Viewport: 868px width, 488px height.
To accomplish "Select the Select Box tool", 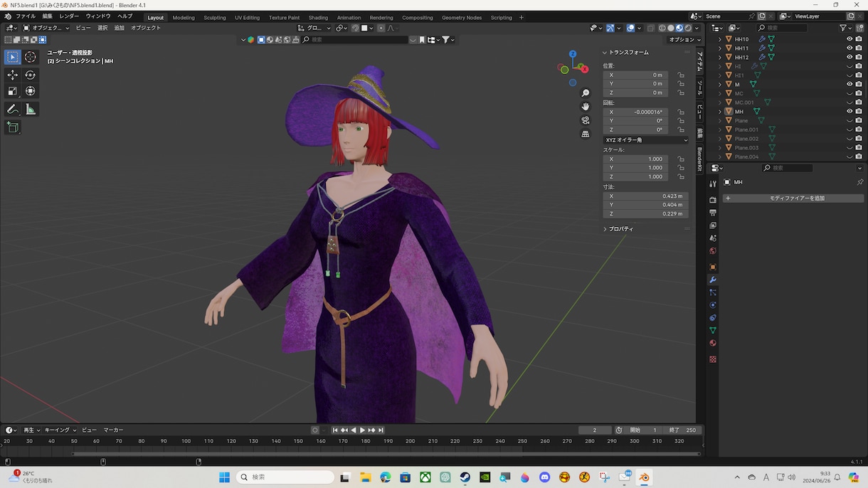I will tap(12, 57).
